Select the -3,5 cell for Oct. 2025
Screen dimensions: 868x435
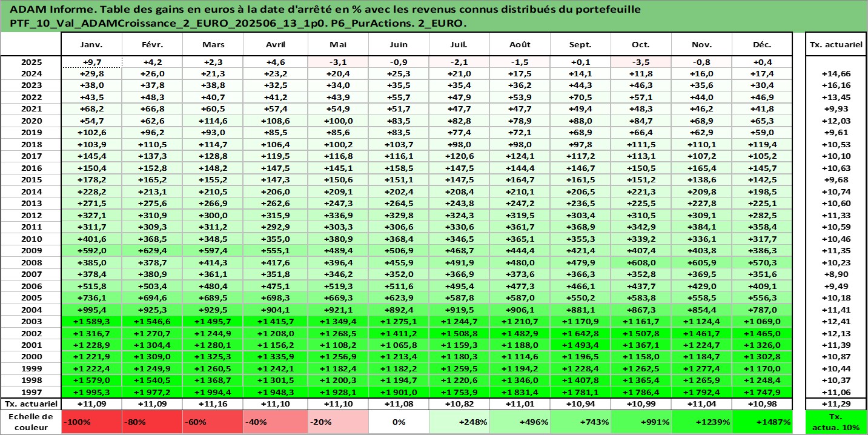click(x=641, y=62)
